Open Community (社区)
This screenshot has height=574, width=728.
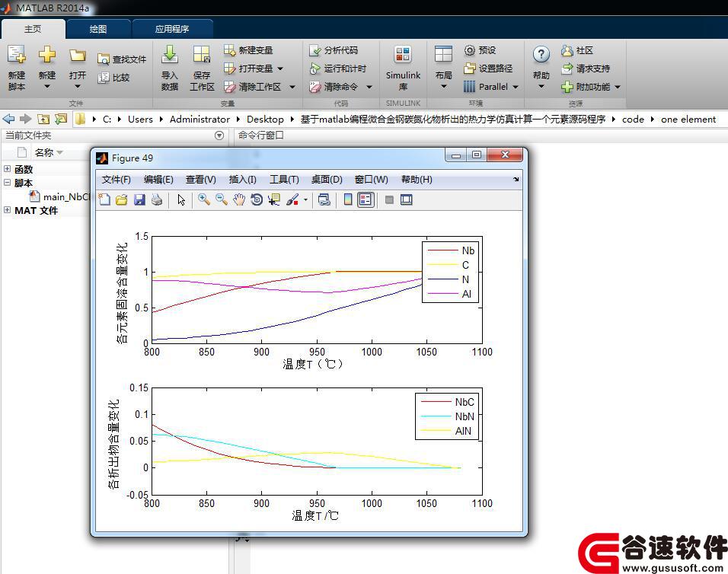(x=577, y=50)
